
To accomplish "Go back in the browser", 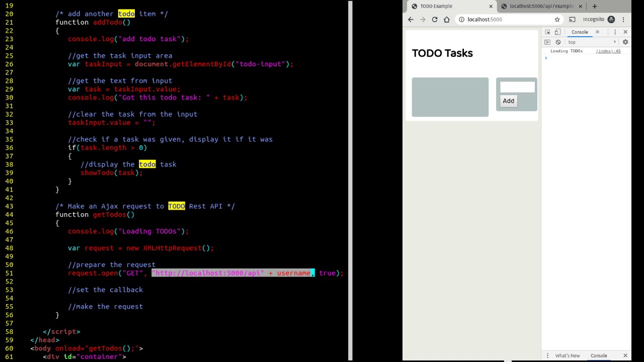I will point(411,20).
